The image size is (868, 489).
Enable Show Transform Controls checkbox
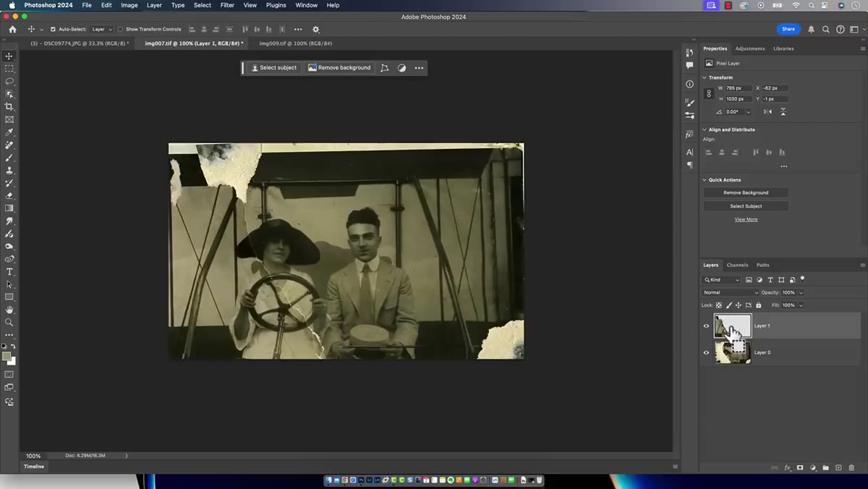[x=120, y=30]
